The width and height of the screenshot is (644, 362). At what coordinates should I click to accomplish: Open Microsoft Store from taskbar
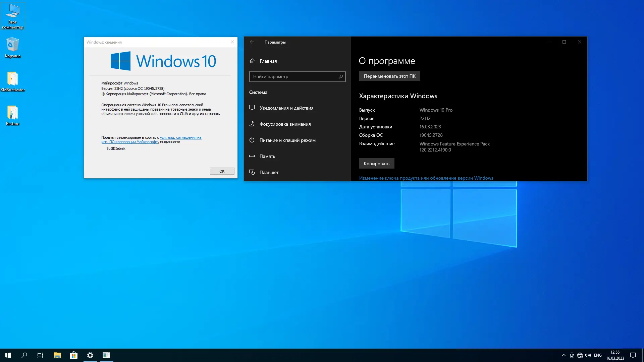(x=73, y=355)
